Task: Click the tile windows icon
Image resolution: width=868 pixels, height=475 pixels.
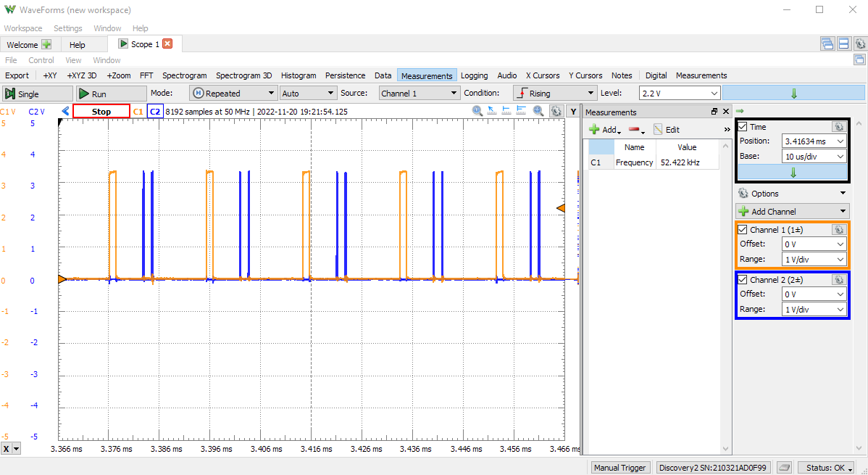Action: [x=844, y=44]
